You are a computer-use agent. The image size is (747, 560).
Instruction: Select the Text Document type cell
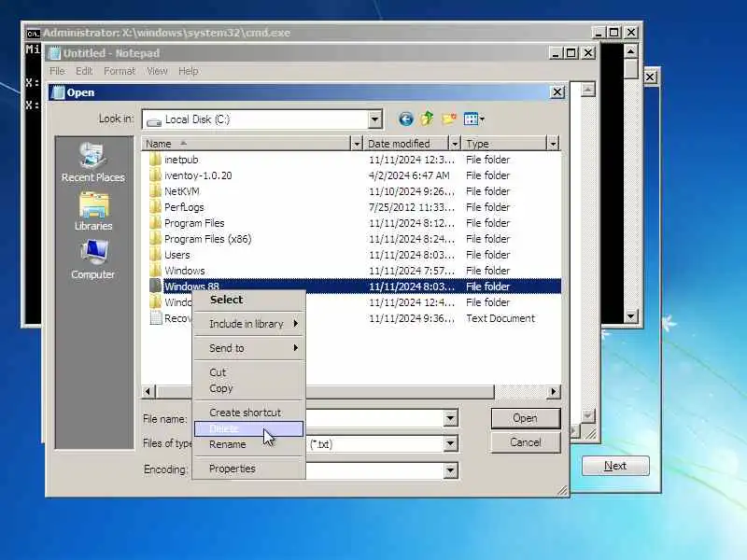500,318
